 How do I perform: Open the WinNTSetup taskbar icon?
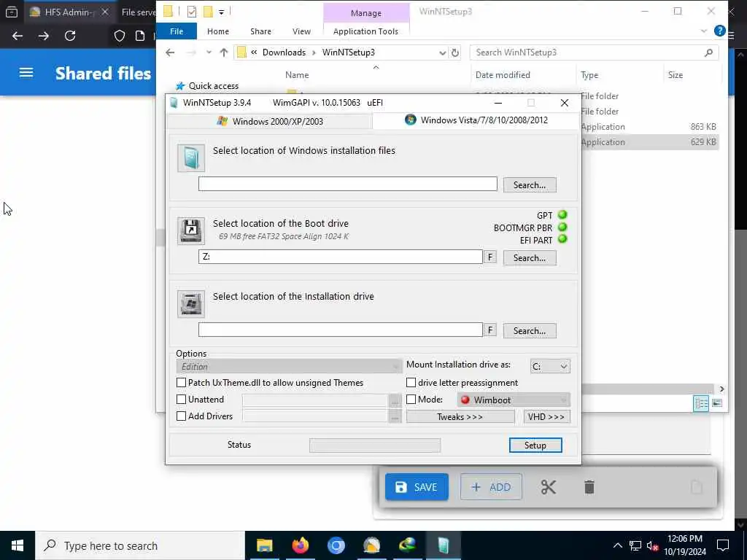pos(443,545)
